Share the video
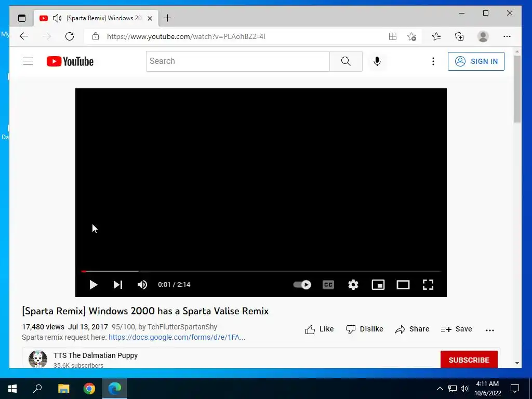 [412, 329]
